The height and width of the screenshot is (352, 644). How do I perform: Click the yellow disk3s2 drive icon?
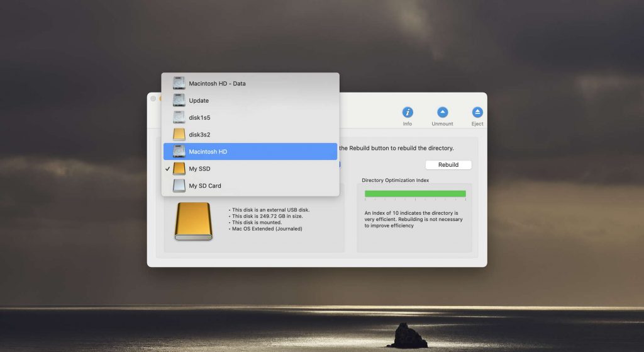click(179, 134)
